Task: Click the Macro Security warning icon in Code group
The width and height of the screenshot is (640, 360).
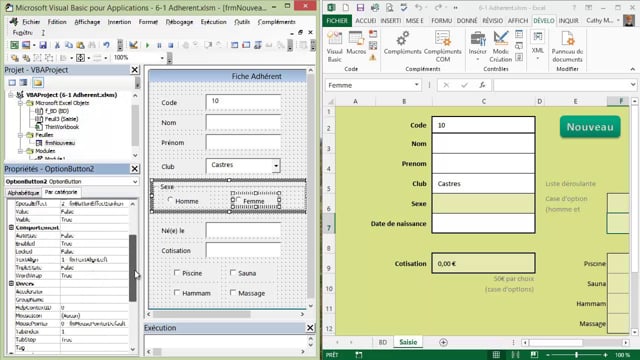Action: pyautogui.click(x=373, y=58)
